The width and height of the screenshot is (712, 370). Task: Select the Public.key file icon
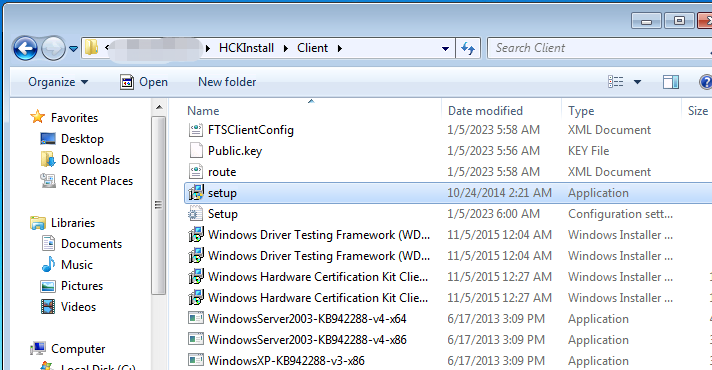(196, 151)
